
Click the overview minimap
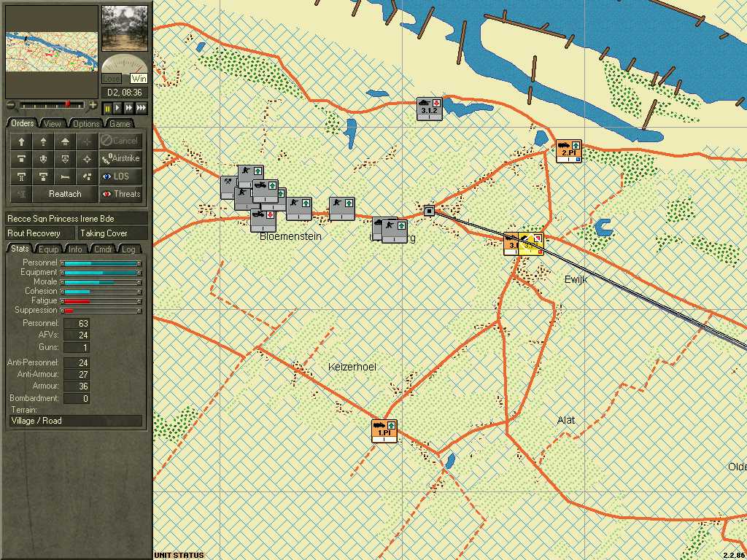tap(52, 52)
